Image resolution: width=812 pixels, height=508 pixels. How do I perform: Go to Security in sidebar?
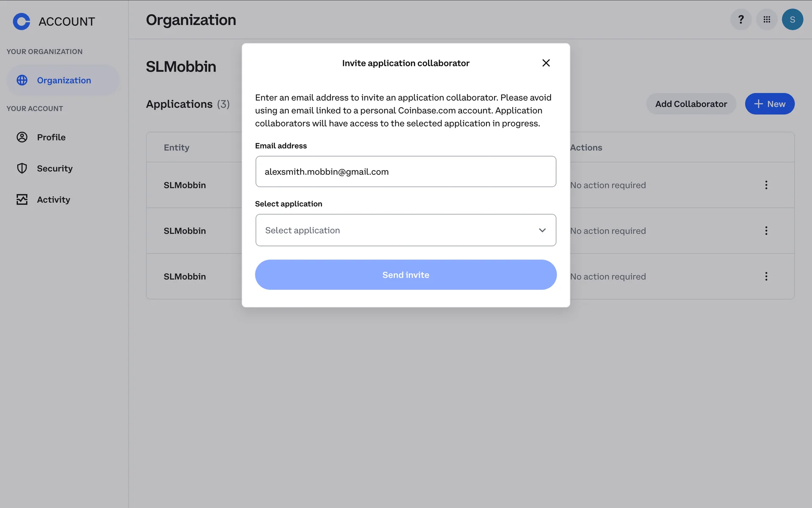click(55, 168)
